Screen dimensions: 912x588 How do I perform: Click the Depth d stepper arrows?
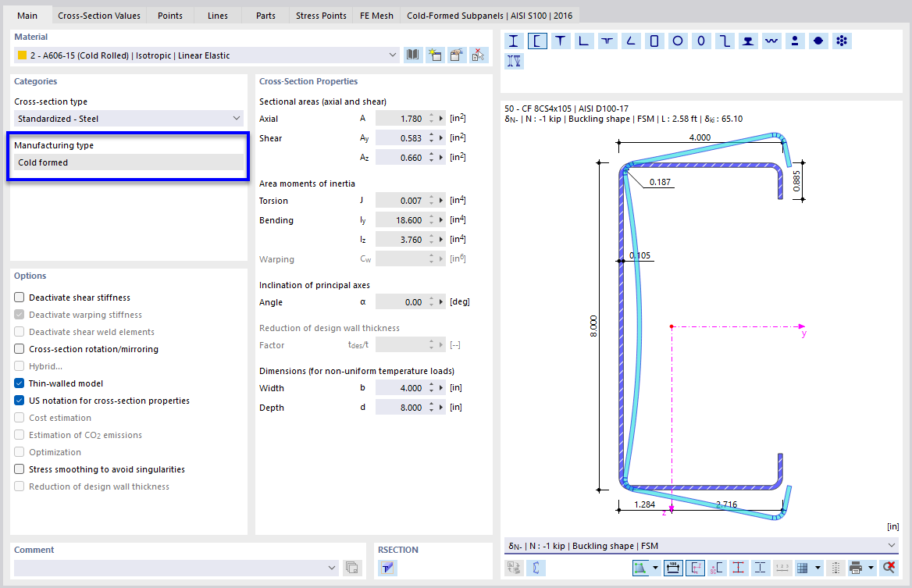432,407
